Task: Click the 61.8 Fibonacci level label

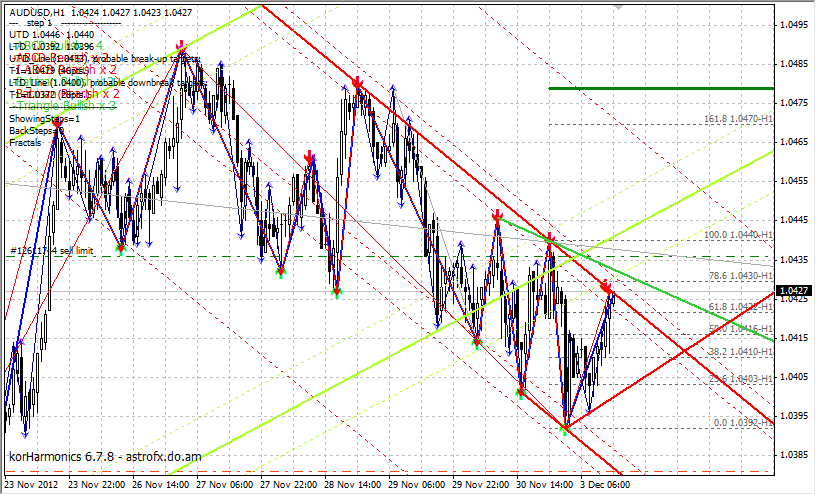Action: [741, 307]
